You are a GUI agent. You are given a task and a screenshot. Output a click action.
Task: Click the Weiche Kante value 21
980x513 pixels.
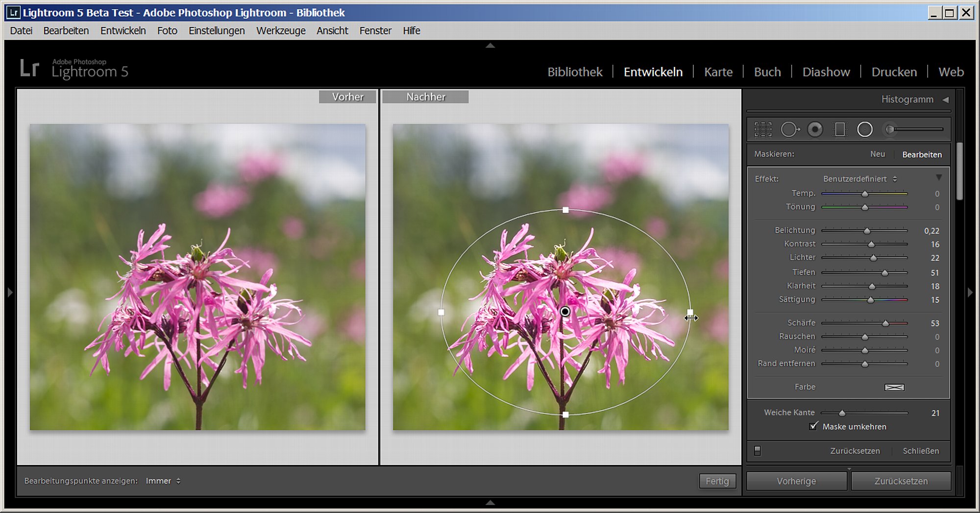click(935, 413)
